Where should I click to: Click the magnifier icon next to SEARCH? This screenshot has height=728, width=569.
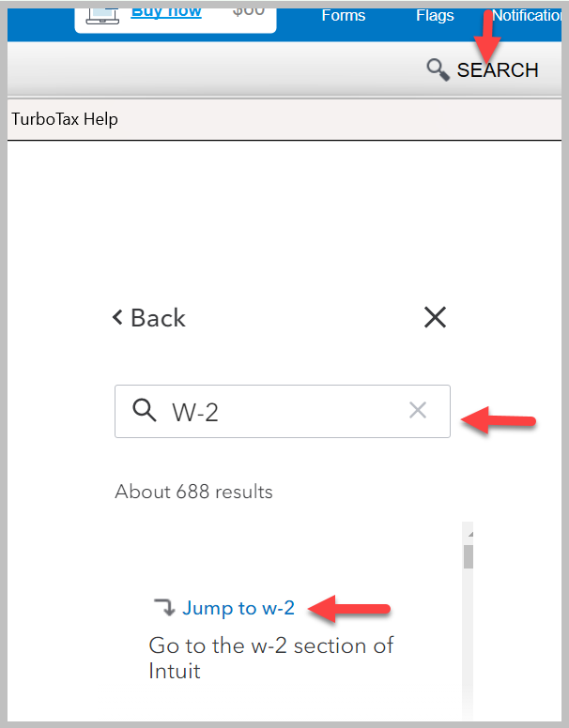pyautogui.click(x=438, y=69)
